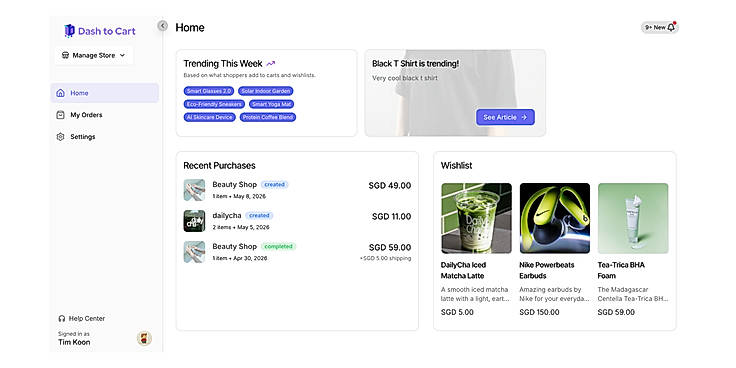Click the Settings gear icon

pos(60,137)
